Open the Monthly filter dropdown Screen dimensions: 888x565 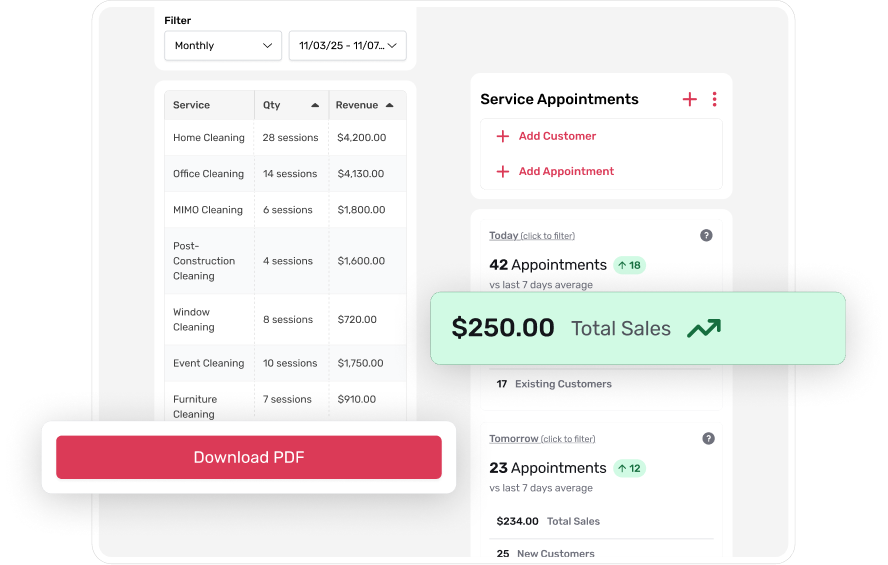tap(222, 46)
